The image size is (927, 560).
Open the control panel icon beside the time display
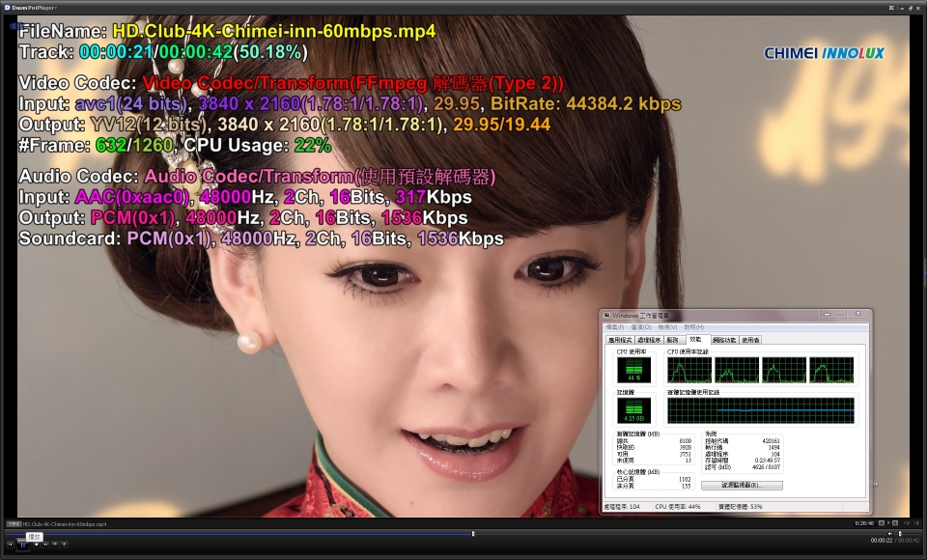[882, 523]
